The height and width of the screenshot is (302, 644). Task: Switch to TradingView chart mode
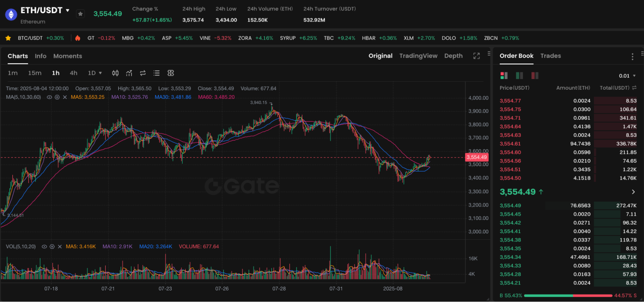[x=418, y=56]
